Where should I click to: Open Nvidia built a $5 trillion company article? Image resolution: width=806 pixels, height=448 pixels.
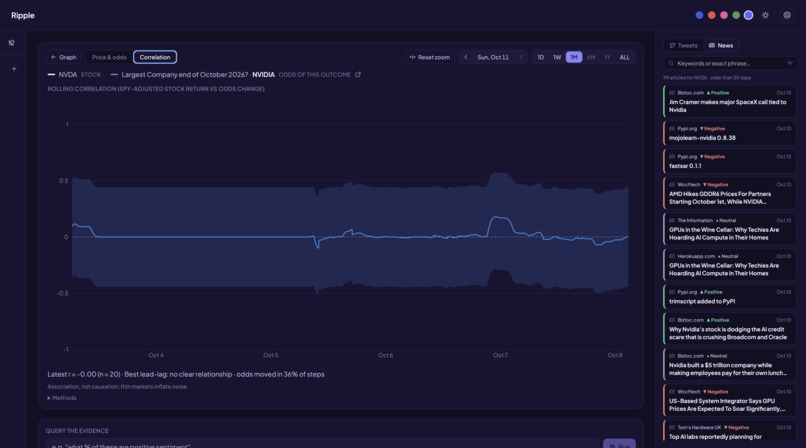[730, 365]
